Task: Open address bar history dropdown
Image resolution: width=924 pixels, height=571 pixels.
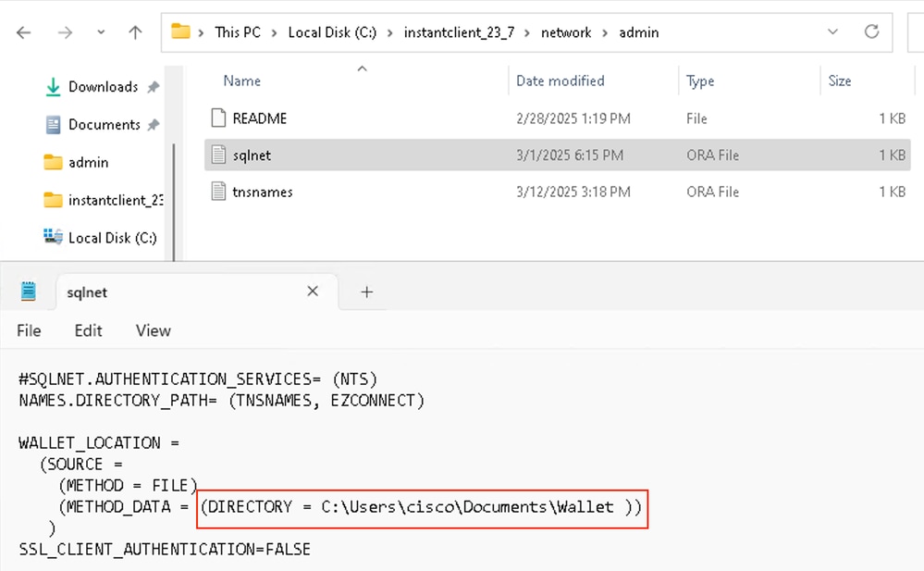Action: (x=832, y=31)
